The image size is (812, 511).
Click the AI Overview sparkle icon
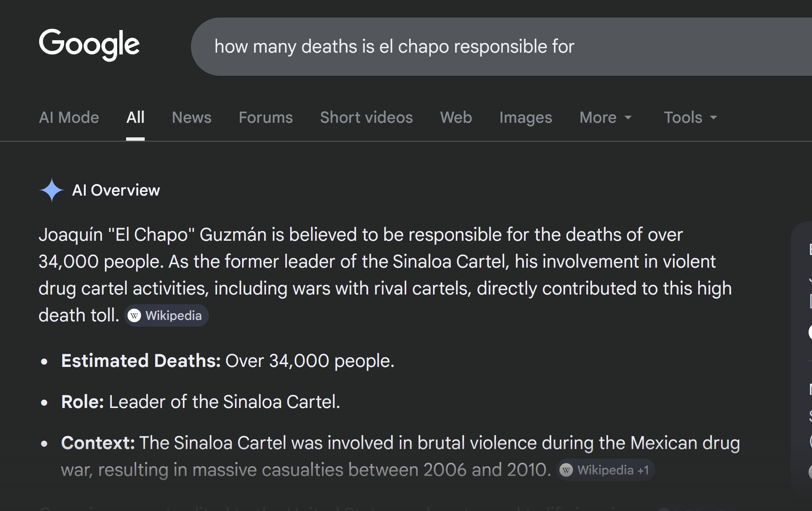(x=52, y=190)
